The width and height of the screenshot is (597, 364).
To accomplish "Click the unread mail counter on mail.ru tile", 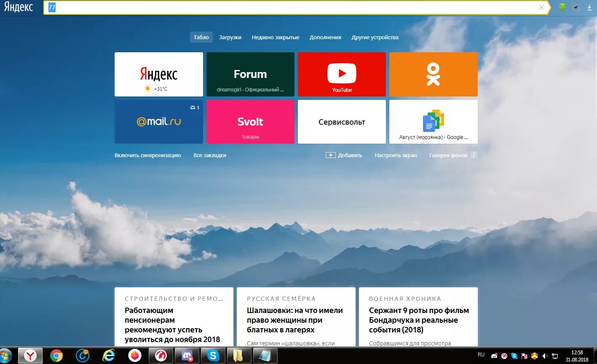I will pyautogui.click(x=195, y=107).
